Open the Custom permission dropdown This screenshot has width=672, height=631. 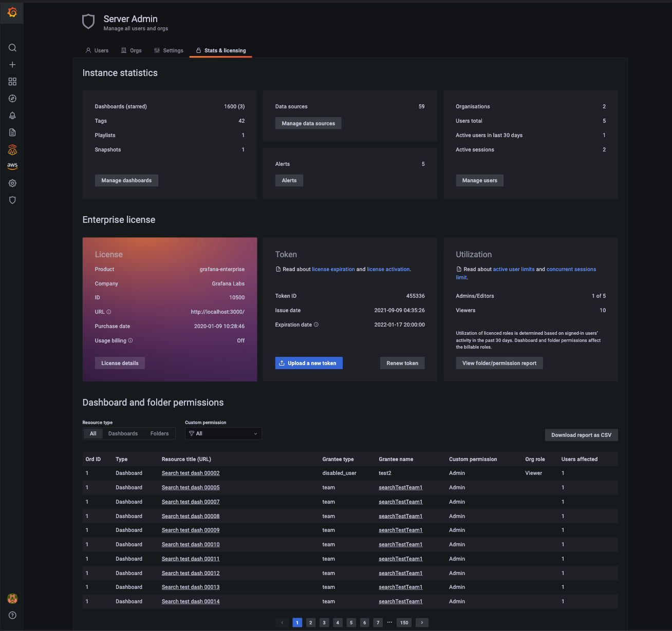click(x=223, y=433)
